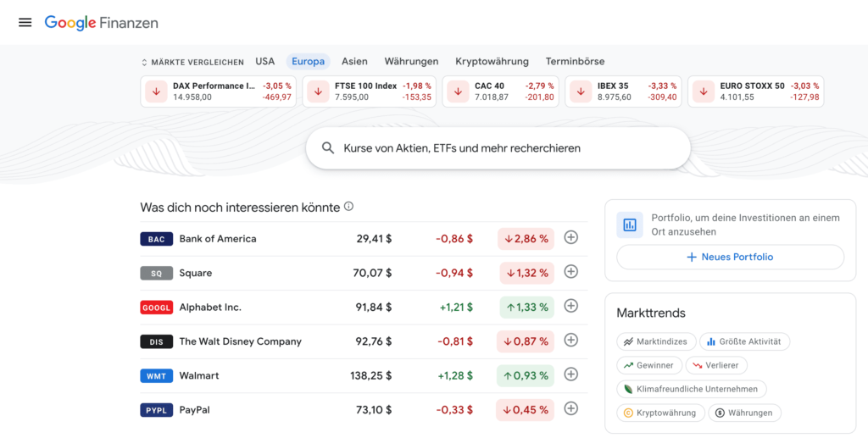
Task: Open the IBEX 35 index card
Action: (623, 91)
